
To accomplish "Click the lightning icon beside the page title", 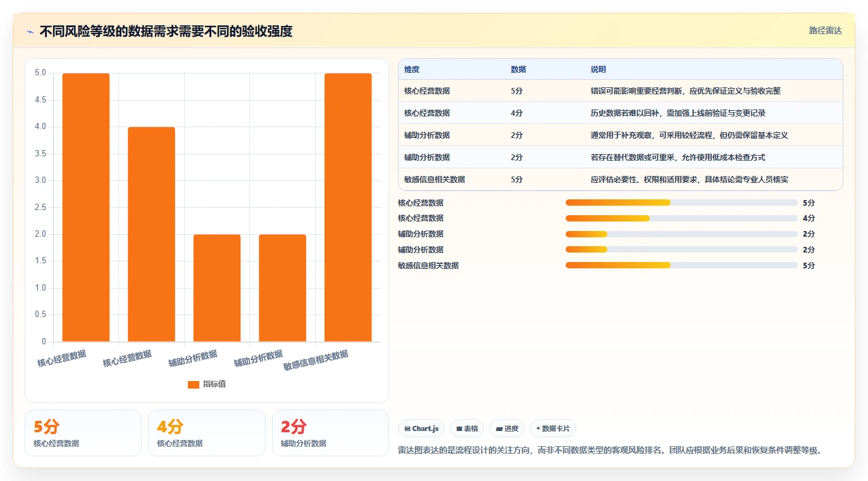I will click(30, 32).
